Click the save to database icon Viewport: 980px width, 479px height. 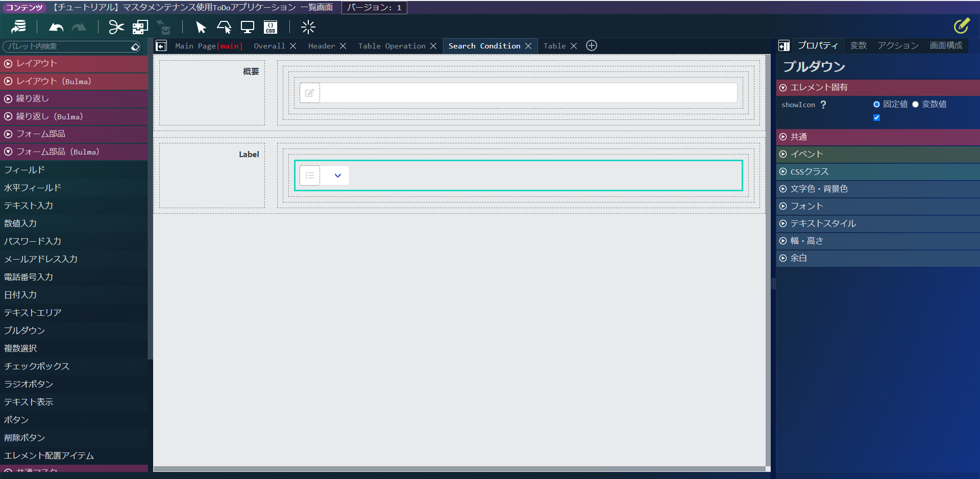click(19, 27)
